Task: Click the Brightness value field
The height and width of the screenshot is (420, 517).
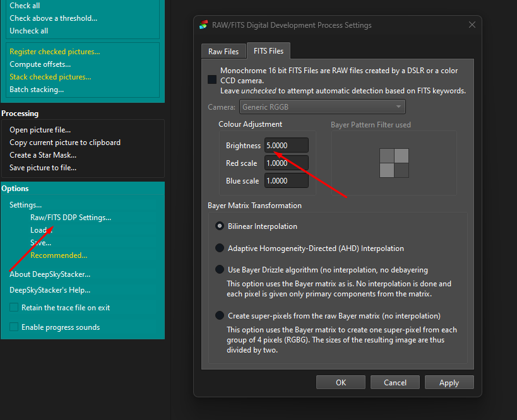Action: pos(286,145)
